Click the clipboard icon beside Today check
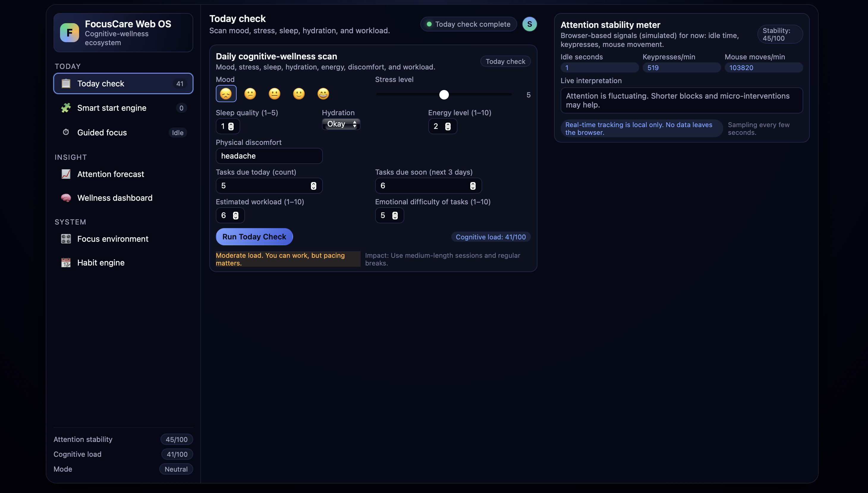The width and height of the screenshot is (868, 493). 66,83
